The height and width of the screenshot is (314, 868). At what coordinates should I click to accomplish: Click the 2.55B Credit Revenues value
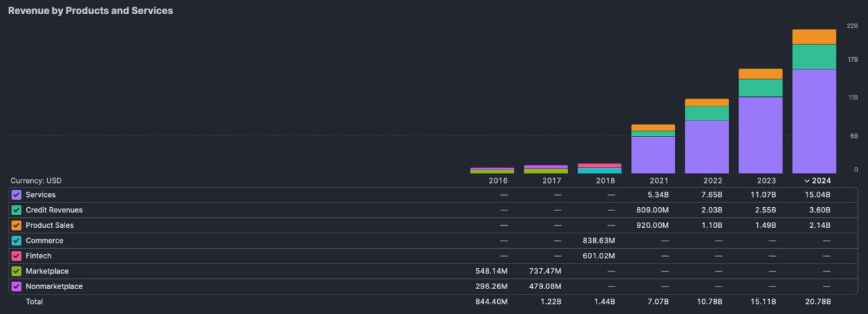(x=766, y=210)
